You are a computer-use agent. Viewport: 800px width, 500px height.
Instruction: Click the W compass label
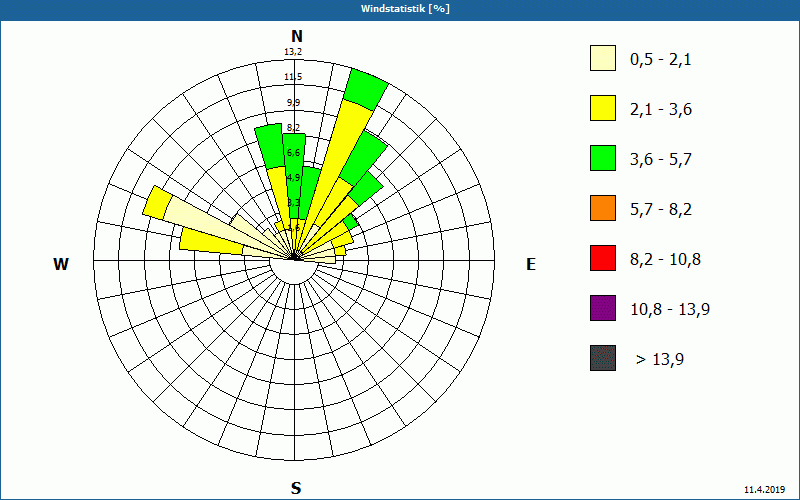click(61, 264)
